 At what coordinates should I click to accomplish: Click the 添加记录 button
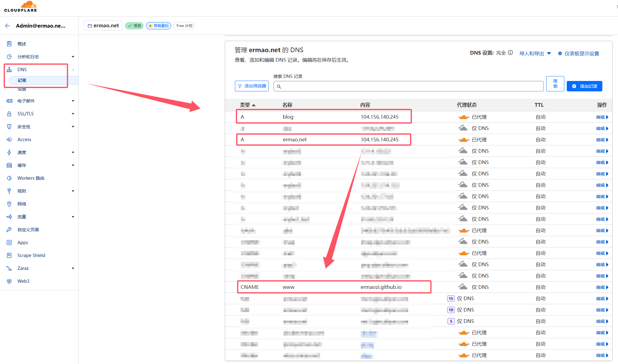point(584,86)
